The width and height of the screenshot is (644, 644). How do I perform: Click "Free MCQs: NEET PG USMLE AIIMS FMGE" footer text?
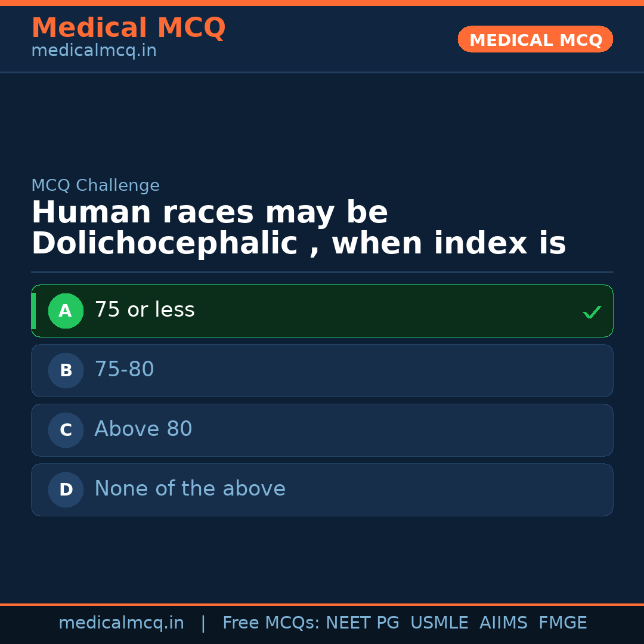coord(404,623)
